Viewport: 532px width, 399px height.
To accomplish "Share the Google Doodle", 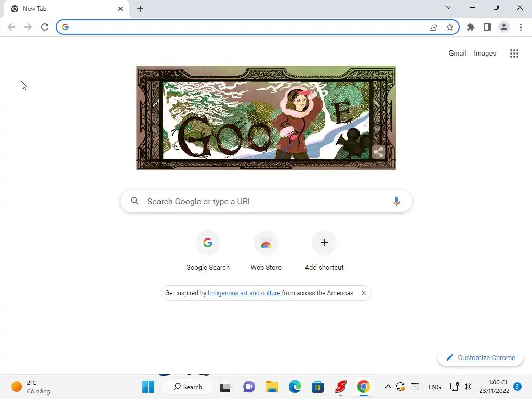I will click(x=378, y=152).
